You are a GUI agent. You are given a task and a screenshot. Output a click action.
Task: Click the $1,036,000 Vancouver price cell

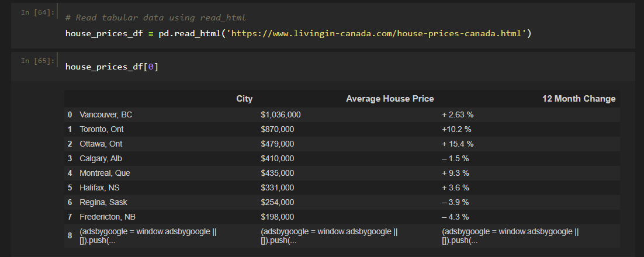coord(281,114)
